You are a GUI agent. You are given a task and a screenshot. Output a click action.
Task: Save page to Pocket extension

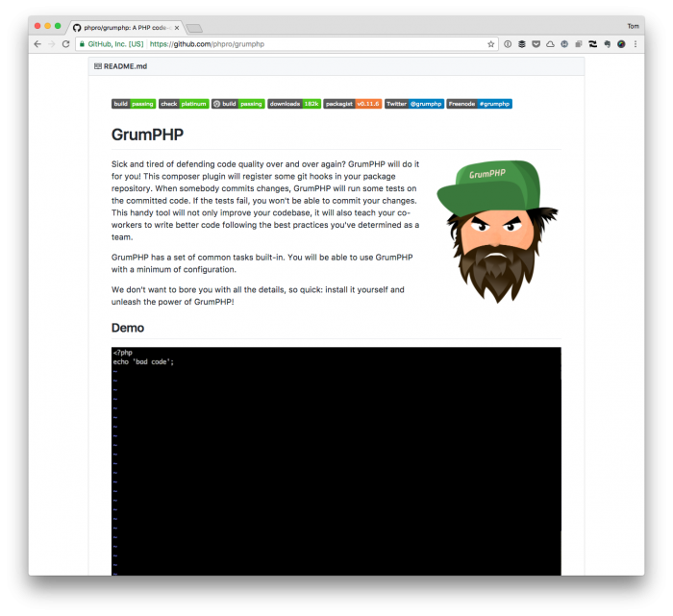coord(536,44)
